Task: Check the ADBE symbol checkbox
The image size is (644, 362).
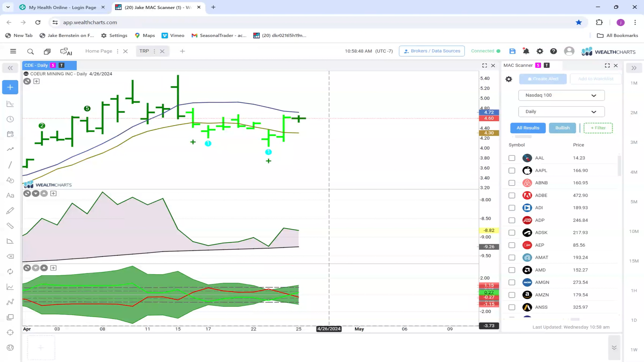Action: pos(512,195)
